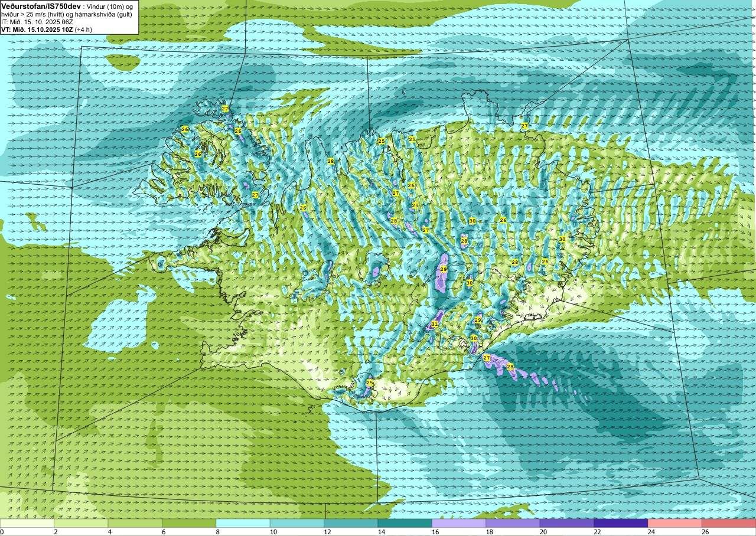Select the above 26 m/s red legend swatch

click(x=729, y=523)
